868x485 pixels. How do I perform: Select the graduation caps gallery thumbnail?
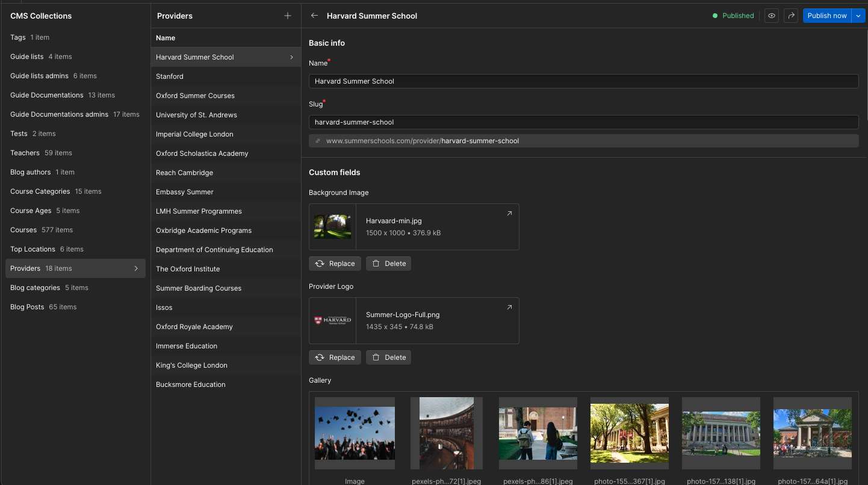(355, 433)
